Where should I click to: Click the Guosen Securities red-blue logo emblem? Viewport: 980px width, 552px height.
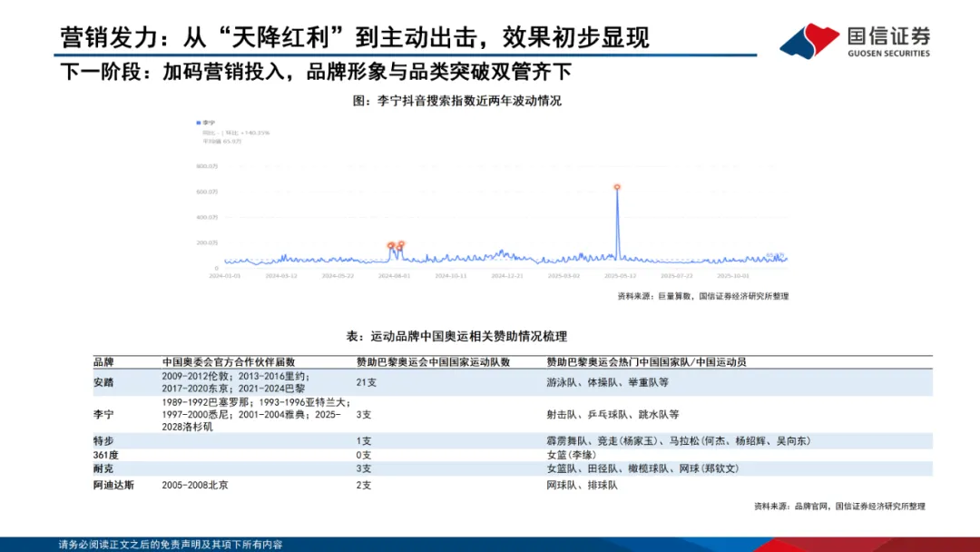click(809, 41)
